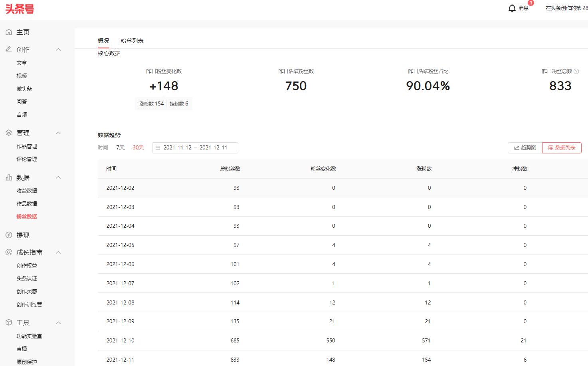588x366 pixels.
Task: Click the 工具 box icon
Action: pos(9,322)
